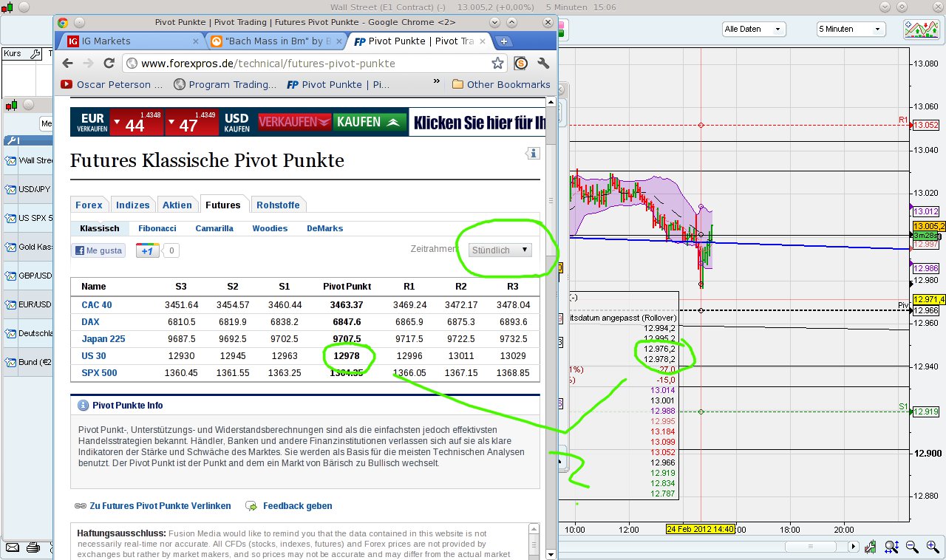
Task: Open the Alle Daten dropdown
Action: 753,28
